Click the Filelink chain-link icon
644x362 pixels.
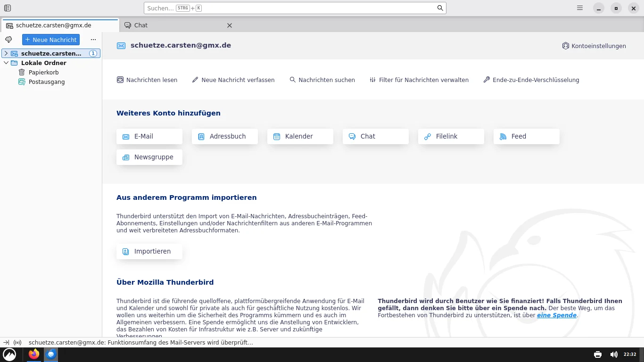[428, 136]
